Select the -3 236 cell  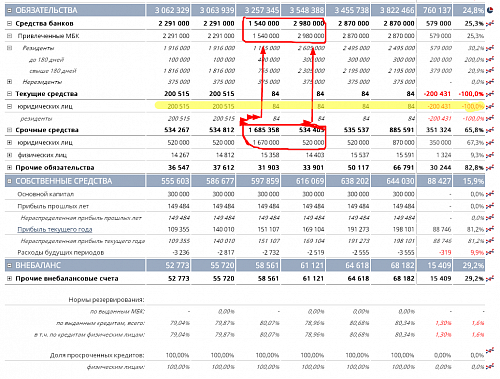point(180,253)
